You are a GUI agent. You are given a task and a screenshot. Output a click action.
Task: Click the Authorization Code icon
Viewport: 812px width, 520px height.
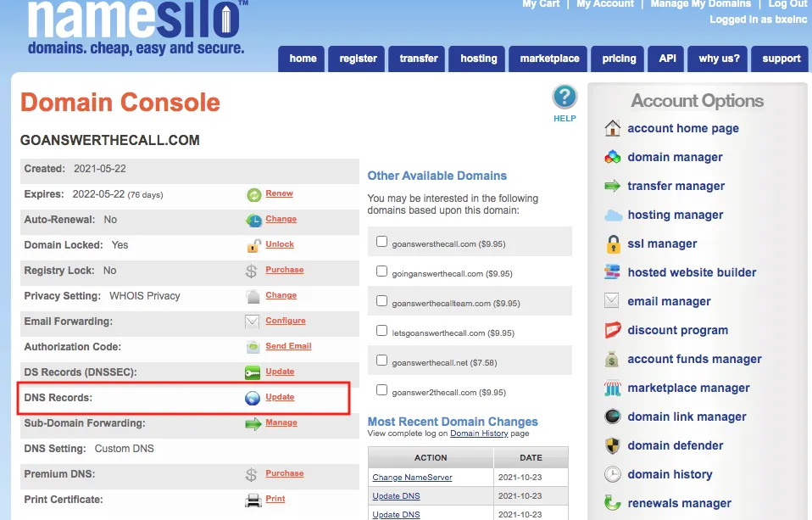click(253, 347)
